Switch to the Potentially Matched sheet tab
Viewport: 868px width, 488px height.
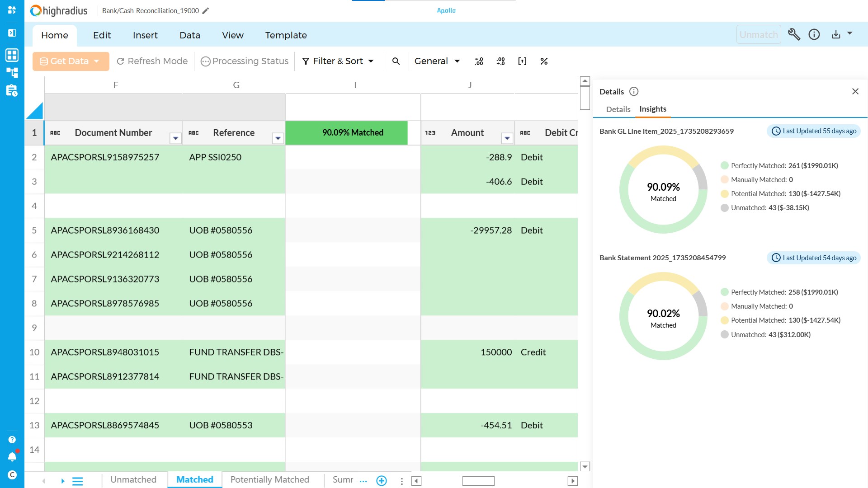click(x=270, y=480)
